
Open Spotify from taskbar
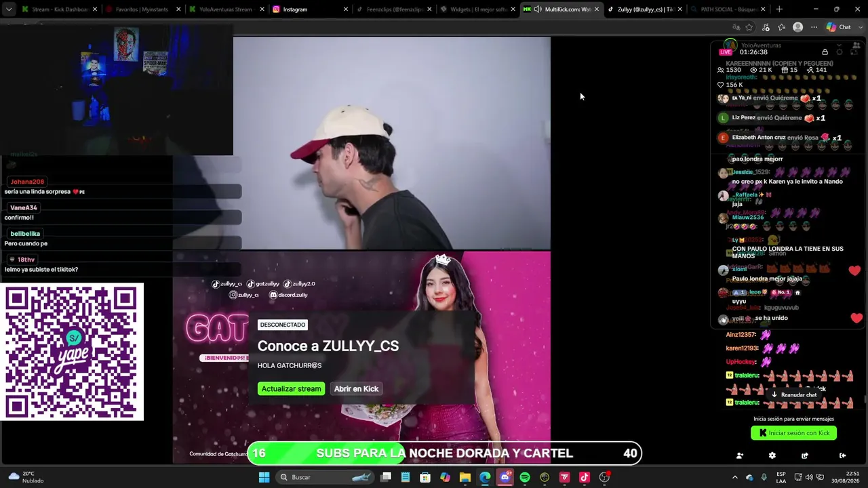(525, 477)
